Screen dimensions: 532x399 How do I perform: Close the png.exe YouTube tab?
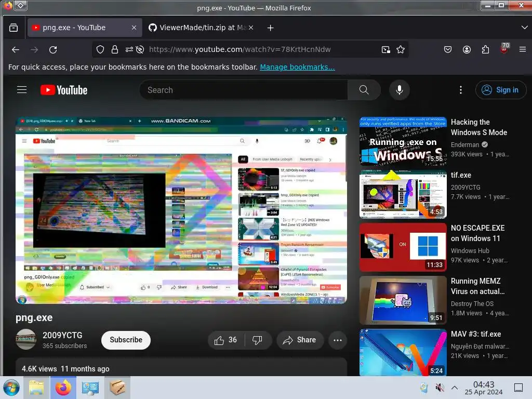tap(134, 28)
